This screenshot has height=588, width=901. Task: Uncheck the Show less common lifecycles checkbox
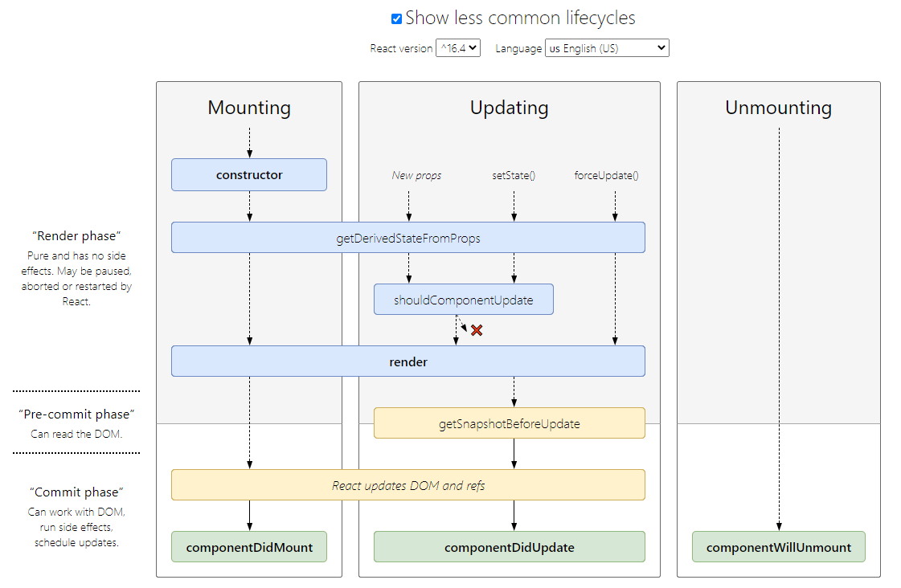pyautogui.click(x=396, y=18)
